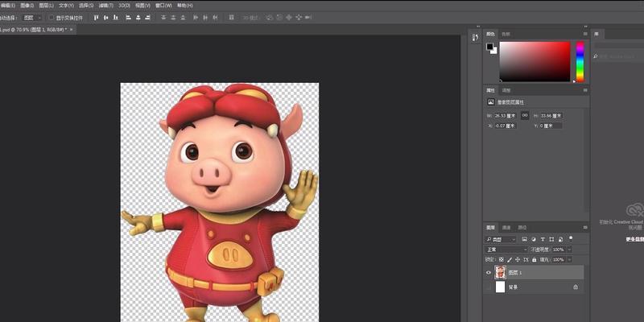Turn layer filtering on or off switch

tap(571, 237)
